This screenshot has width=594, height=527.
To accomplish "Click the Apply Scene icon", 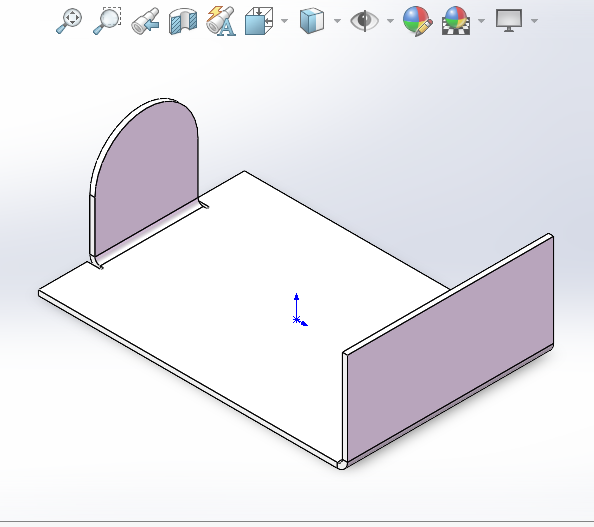I will (456, 21).
